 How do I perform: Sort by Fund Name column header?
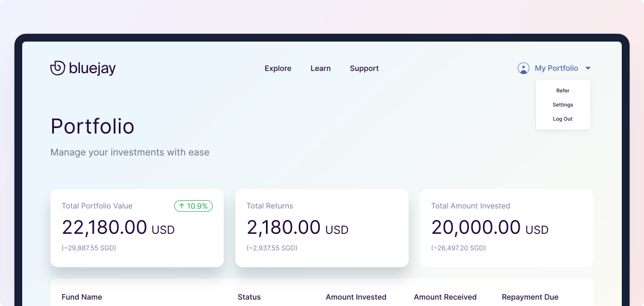(82, 297)
